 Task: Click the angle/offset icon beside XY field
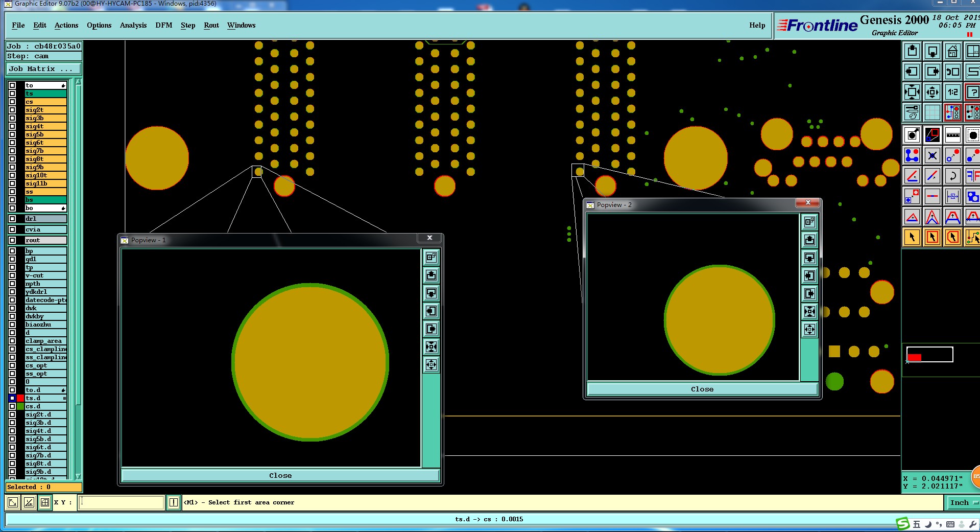coord(29,502)
